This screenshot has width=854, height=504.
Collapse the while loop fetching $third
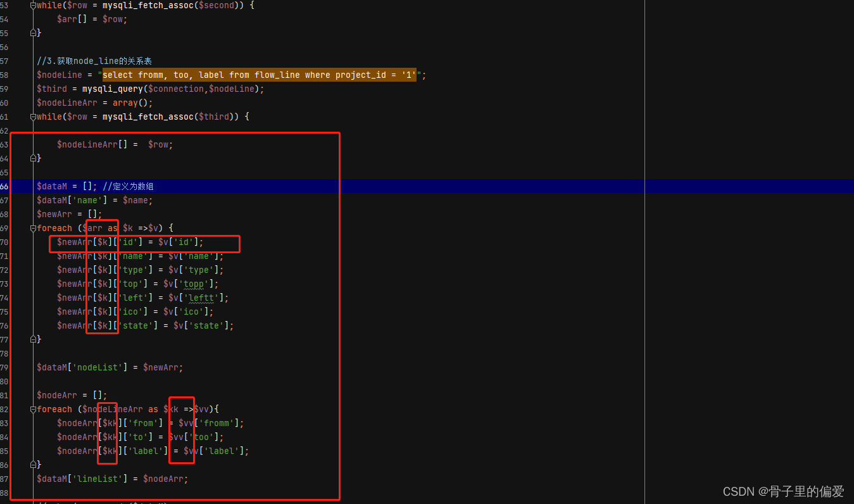tap(33, 117)
